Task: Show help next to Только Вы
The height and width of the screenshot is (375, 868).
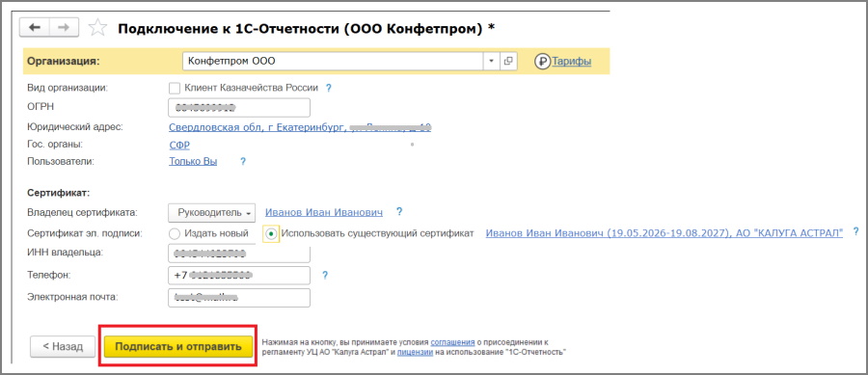Action: coord(242,162)
